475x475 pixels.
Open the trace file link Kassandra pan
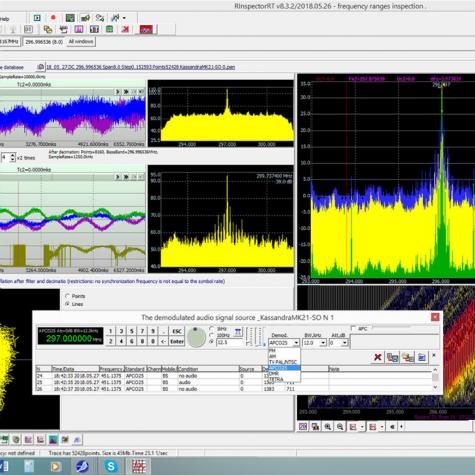click(140, 67)
